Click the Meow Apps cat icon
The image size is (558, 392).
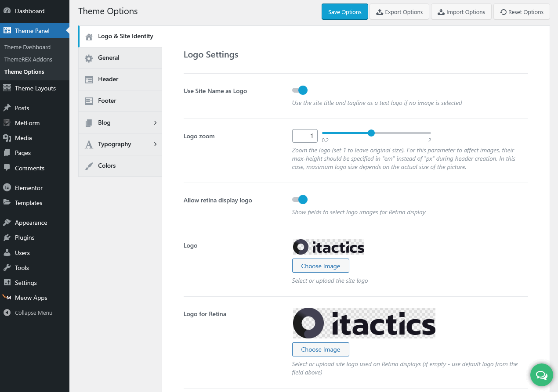7,298
